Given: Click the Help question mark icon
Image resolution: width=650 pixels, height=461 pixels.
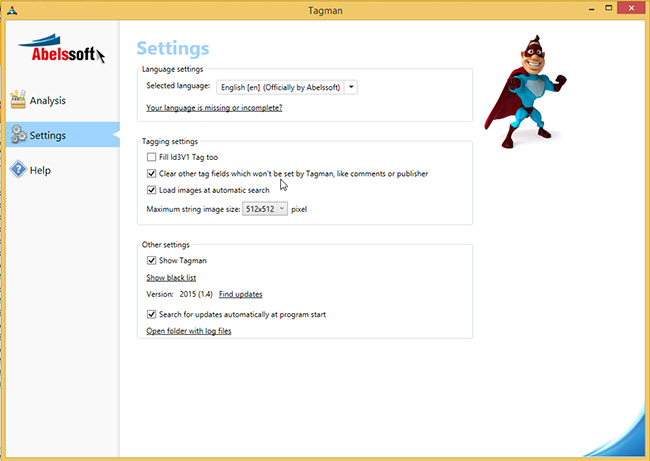Looking at the screenshot, I should 17,170.
